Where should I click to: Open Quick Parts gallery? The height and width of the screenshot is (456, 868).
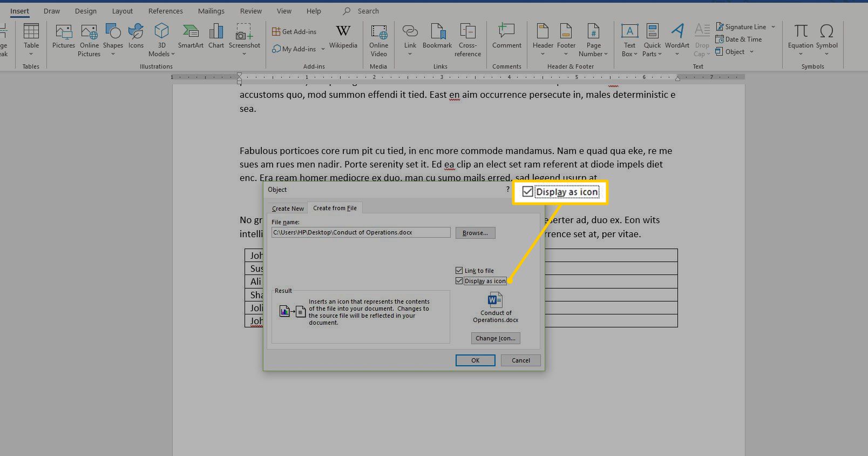(652, 40)
